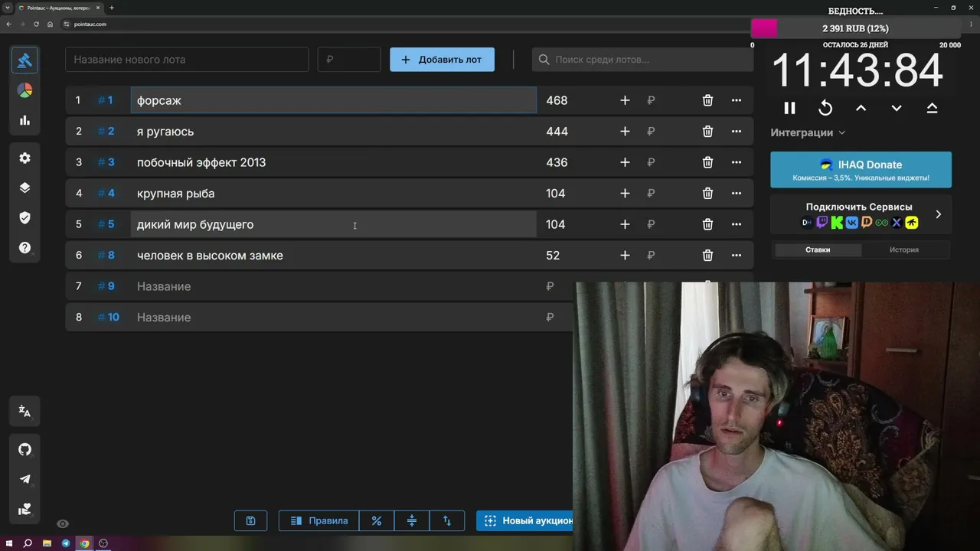This screenshot has height=551, width=980.
Task: Click the layers icon in sidebar
Action: [x=24, y=187]
